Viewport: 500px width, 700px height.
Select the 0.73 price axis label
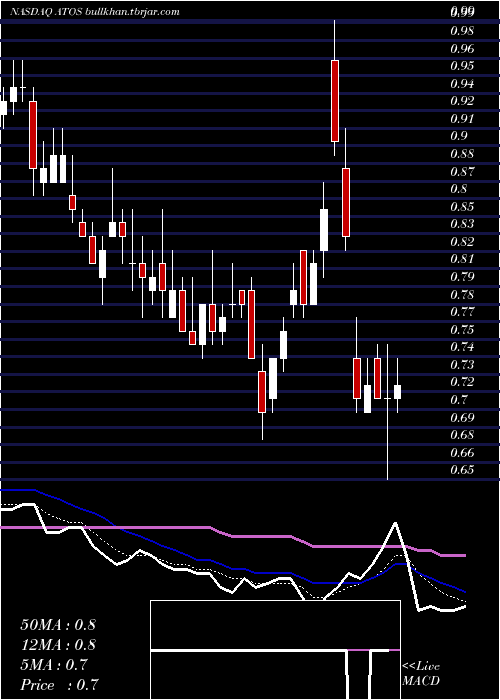coord(462,365)
